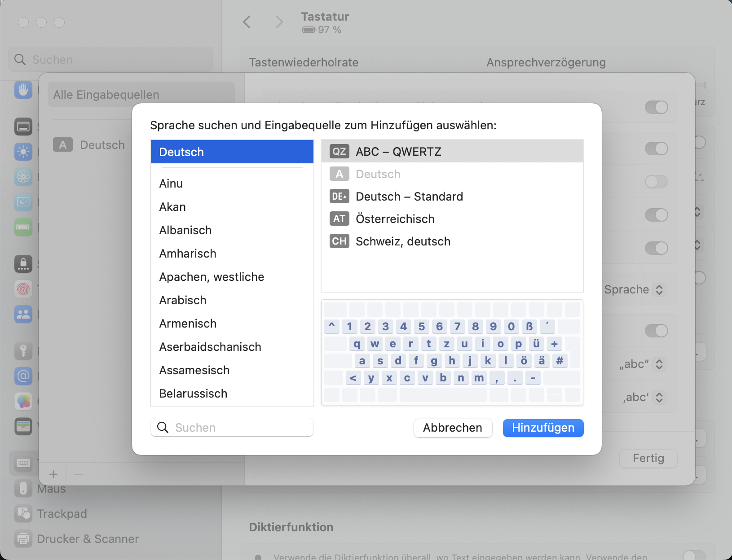This screenshot has height=560, width=732.
Task: Go forward with the right chevron in Tastatur window
Action: tap(279, 22)
